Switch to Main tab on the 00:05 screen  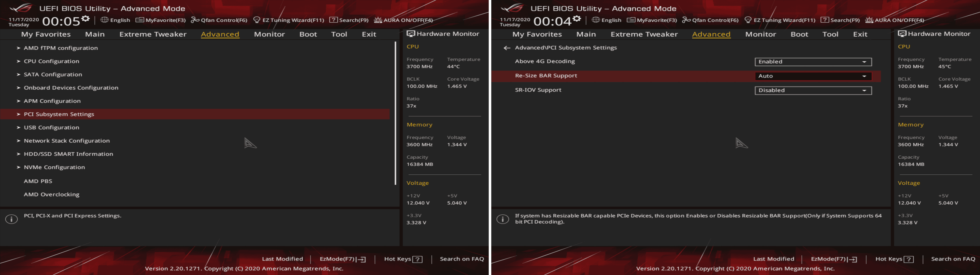pos(95,34)
